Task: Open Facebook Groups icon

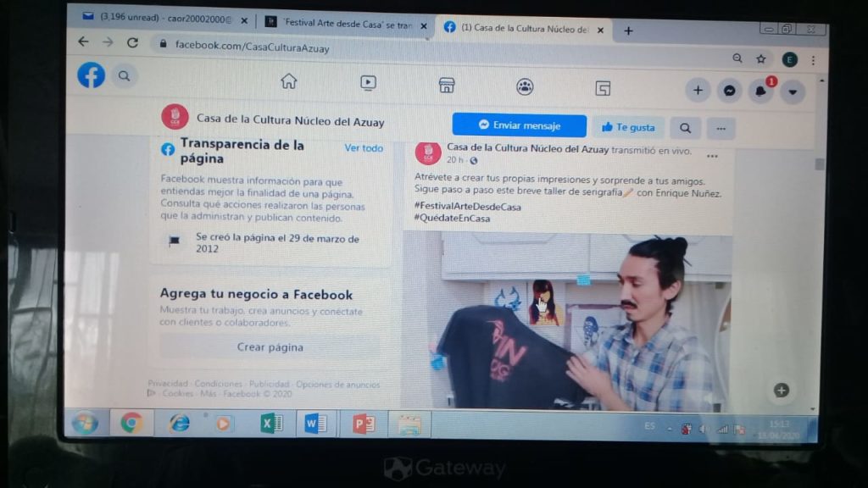Action: click(x=525, y=87)
